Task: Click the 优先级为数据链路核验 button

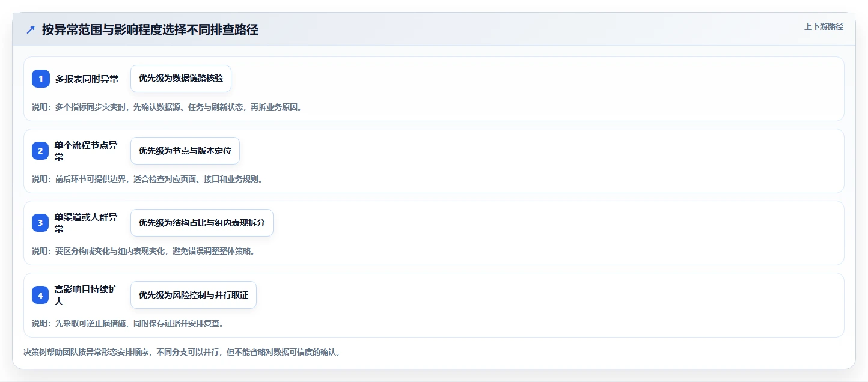Action: 181,79
